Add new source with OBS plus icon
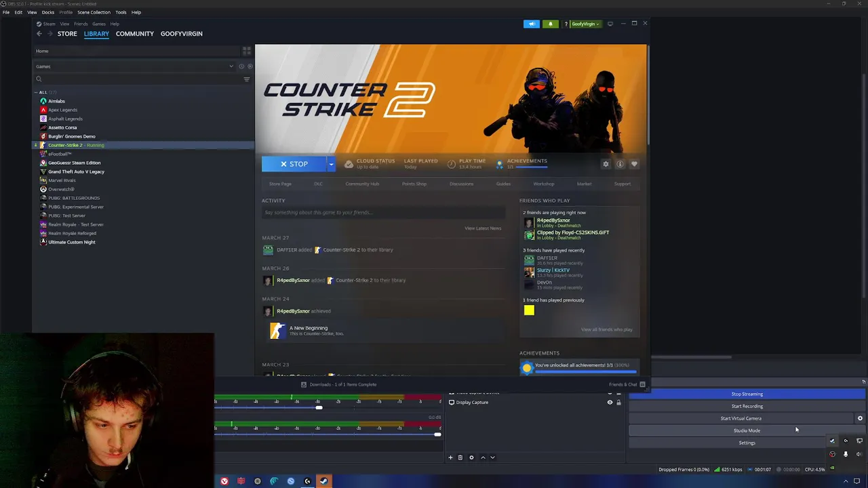868x488 pixels. click(450, 457)
